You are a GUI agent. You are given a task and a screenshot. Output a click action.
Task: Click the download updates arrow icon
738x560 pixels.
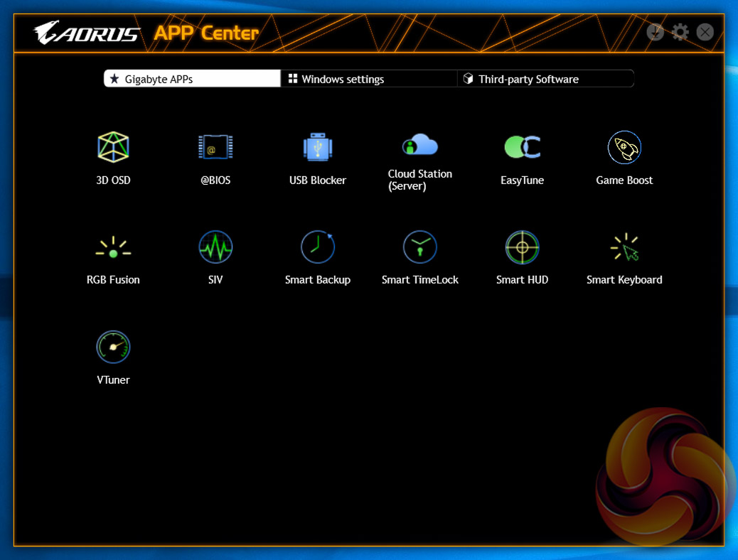pyautogui.click(x=655, y=32)
